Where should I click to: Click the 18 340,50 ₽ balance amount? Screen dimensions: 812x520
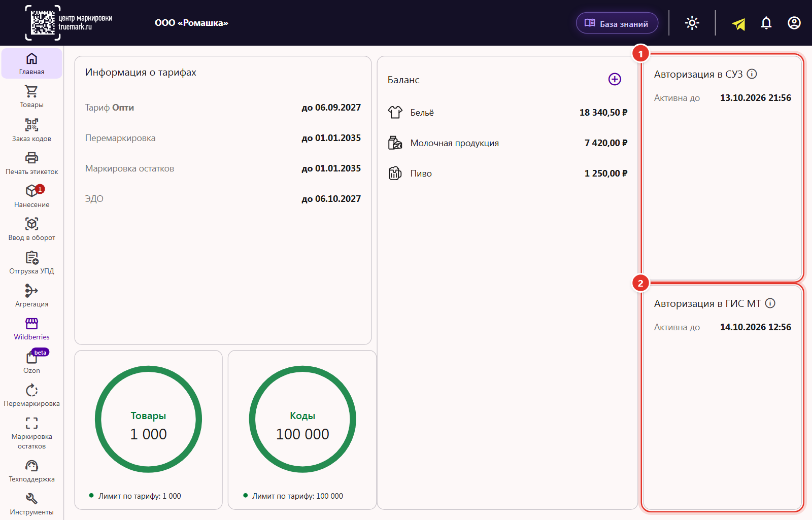point(603,113)
